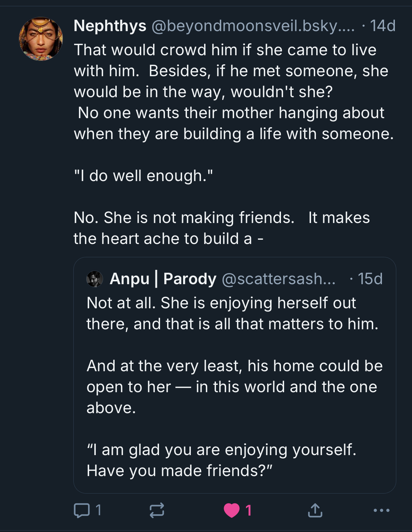Click quoted line "Have you made friends?"
This screenshot has width=412, height=532.
coord(179,471)
